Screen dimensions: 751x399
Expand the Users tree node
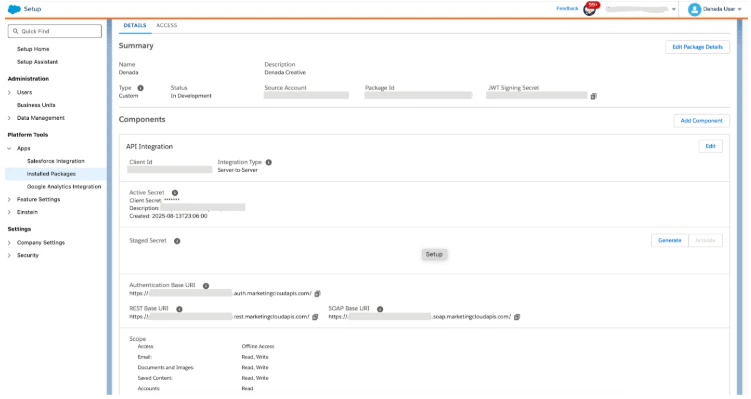9,92
